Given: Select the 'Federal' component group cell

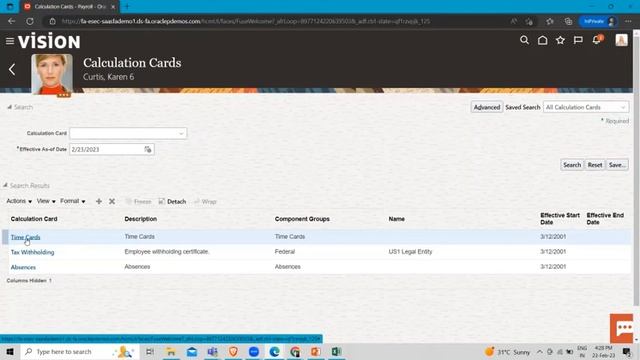Looking at the screenshot, I should click(x=284, y=251).
